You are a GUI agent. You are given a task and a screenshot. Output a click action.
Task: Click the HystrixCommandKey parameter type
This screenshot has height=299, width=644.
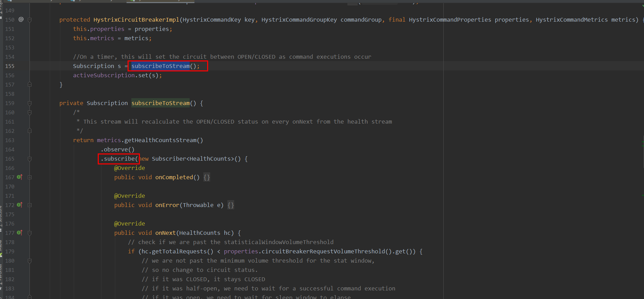point(212,20)
